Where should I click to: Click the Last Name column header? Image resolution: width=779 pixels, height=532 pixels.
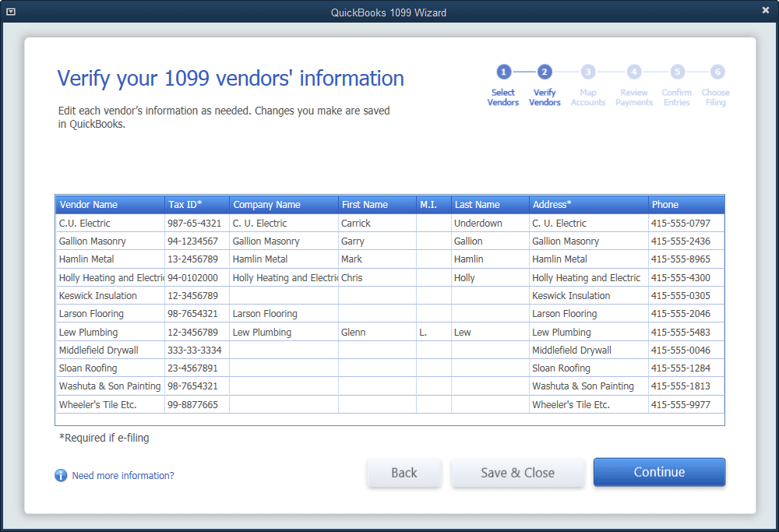point(490,205)
